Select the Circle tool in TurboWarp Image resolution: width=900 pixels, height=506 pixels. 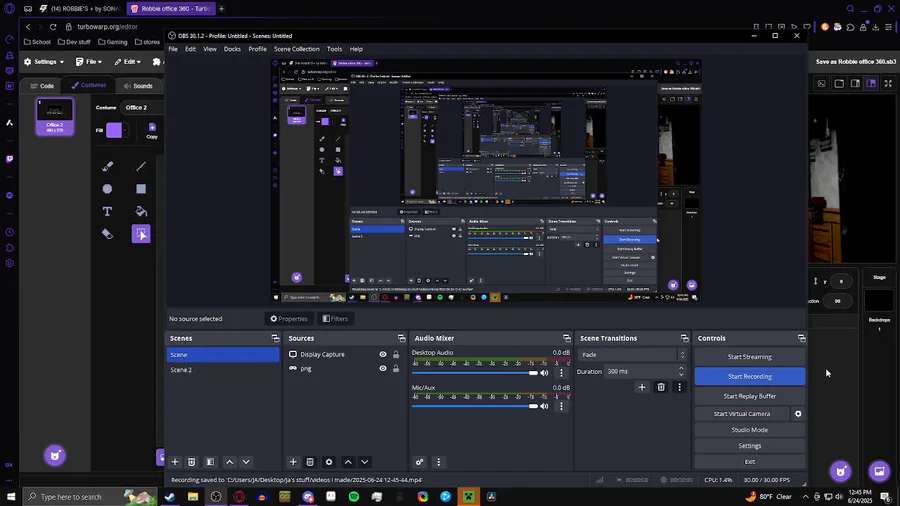click(107, 189)
